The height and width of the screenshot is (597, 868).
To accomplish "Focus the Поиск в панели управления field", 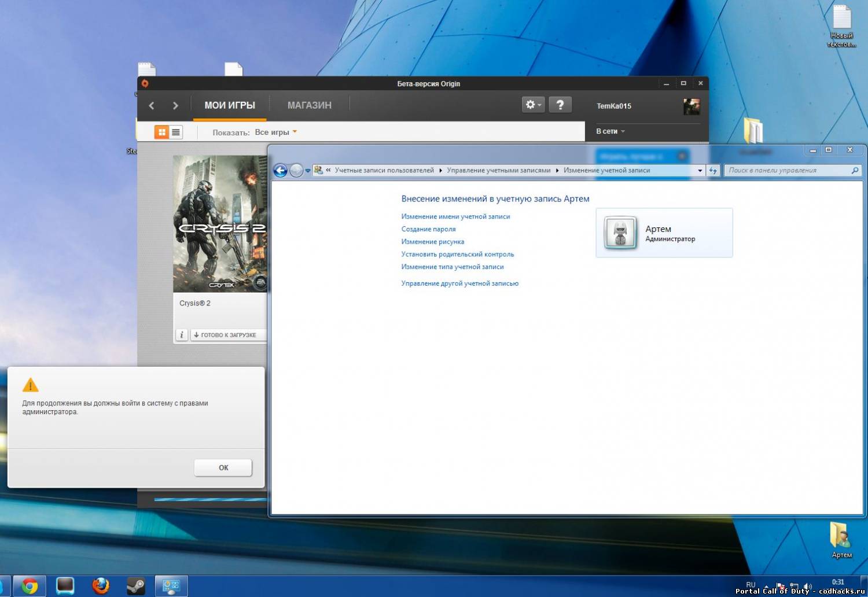I will 793,170.
